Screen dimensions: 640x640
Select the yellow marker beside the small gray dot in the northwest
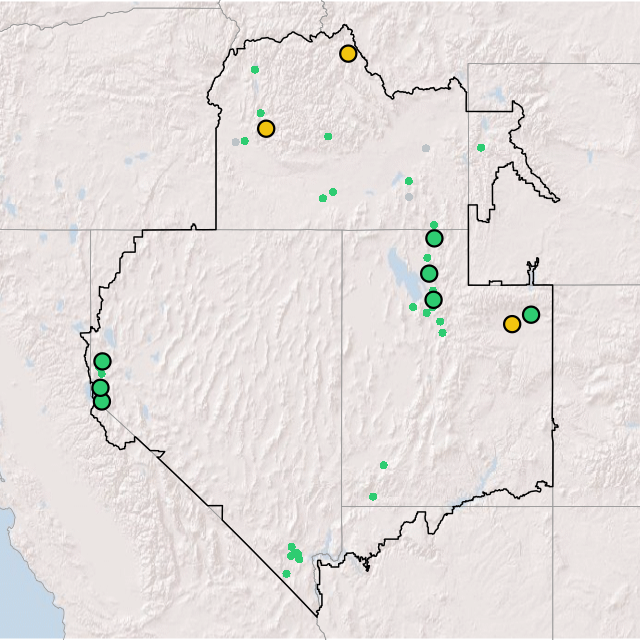(x=266, y=128)
